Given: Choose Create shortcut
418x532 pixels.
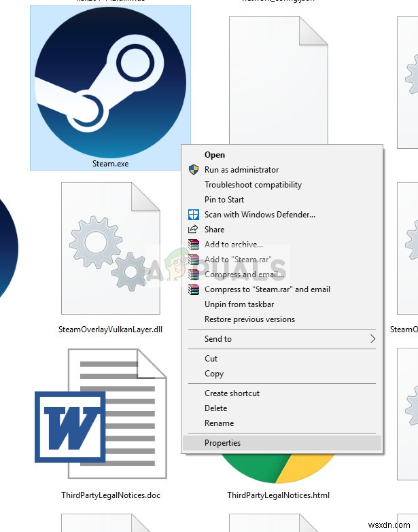Looking at the screenshot, I should (282, 393).
